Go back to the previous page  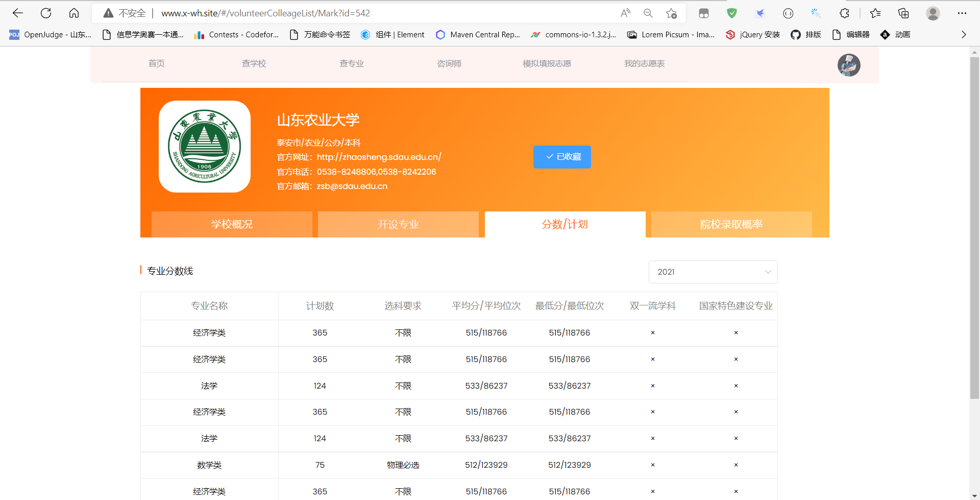pyautogui.click(x=18, y=13)
